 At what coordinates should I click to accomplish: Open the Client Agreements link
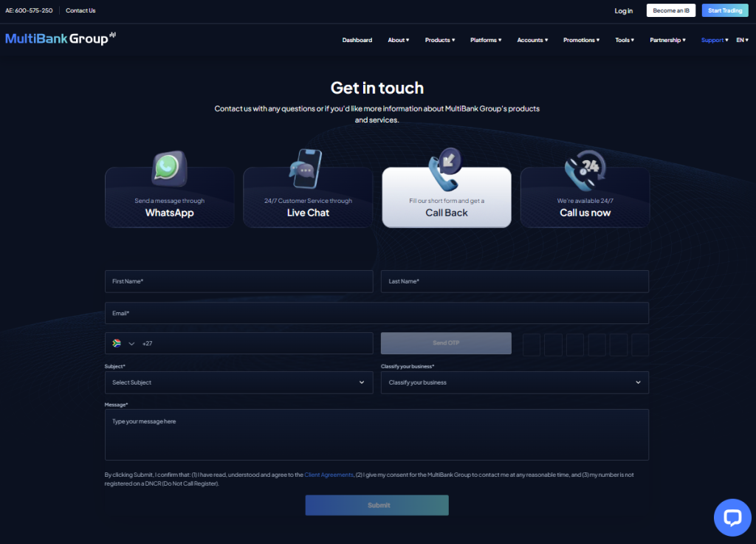(329, 475)
